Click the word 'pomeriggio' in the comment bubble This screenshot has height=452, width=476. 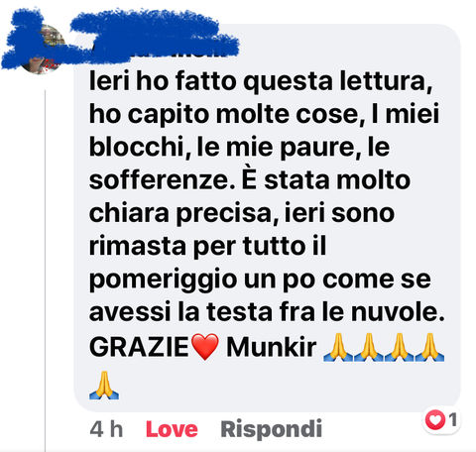tap(164, 282)
